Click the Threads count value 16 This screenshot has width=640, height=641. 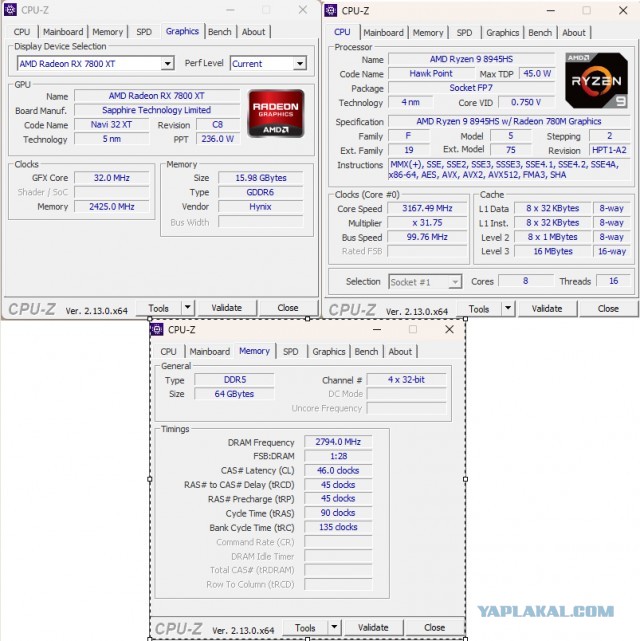[x=613, y=281]
